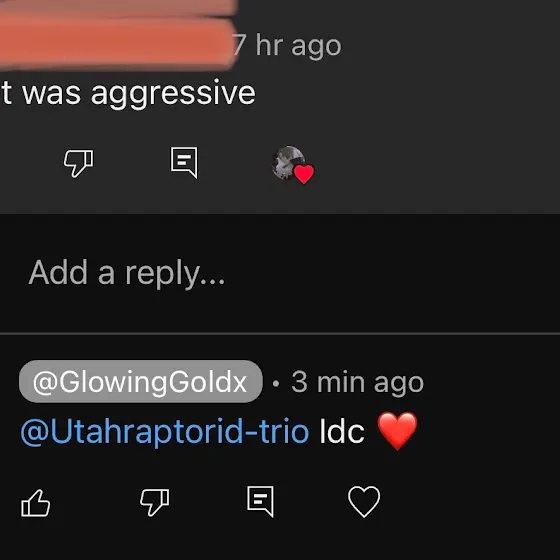Tap the "Add a reply..." field
This screenshot has height=560, width=560.
(x=280, y=273)
